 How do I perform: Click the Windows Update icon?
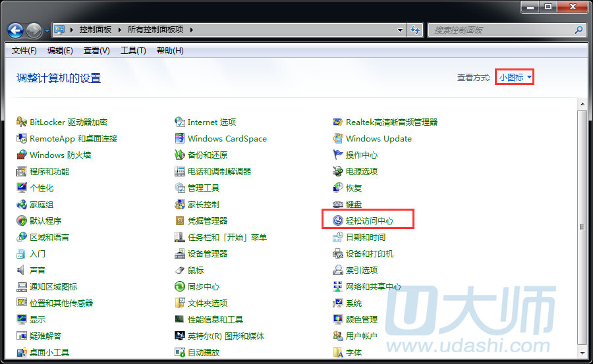(x=338, y=138)
